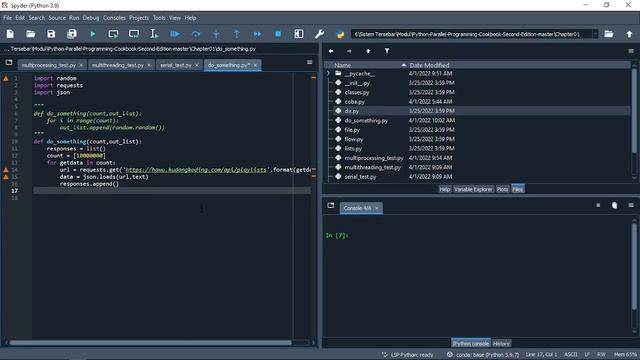Stop debugging square button
Screen dimensions: 640x360
278,34
